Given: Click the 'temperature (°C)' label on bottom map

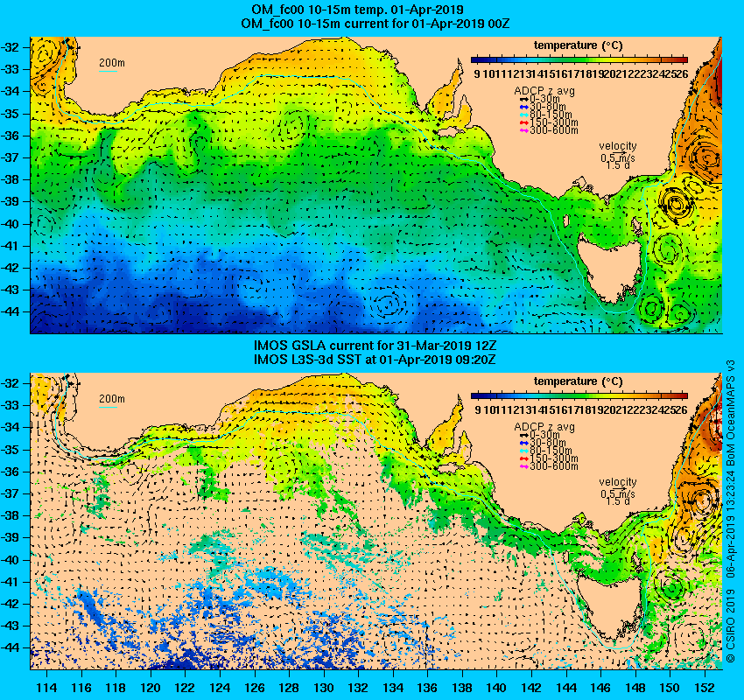Looking at the screenshot, I should click(578, 381).
